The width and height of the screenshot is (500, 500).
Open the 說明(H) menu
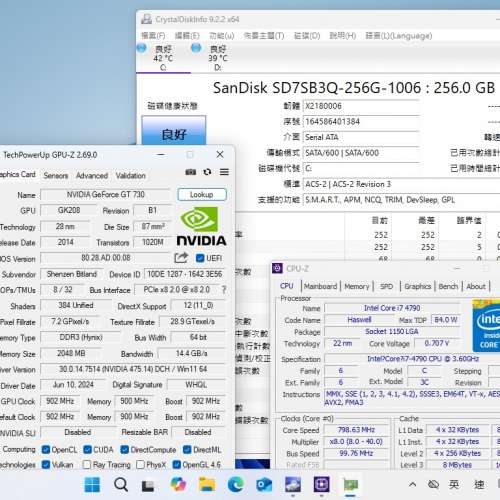point(343,36)
